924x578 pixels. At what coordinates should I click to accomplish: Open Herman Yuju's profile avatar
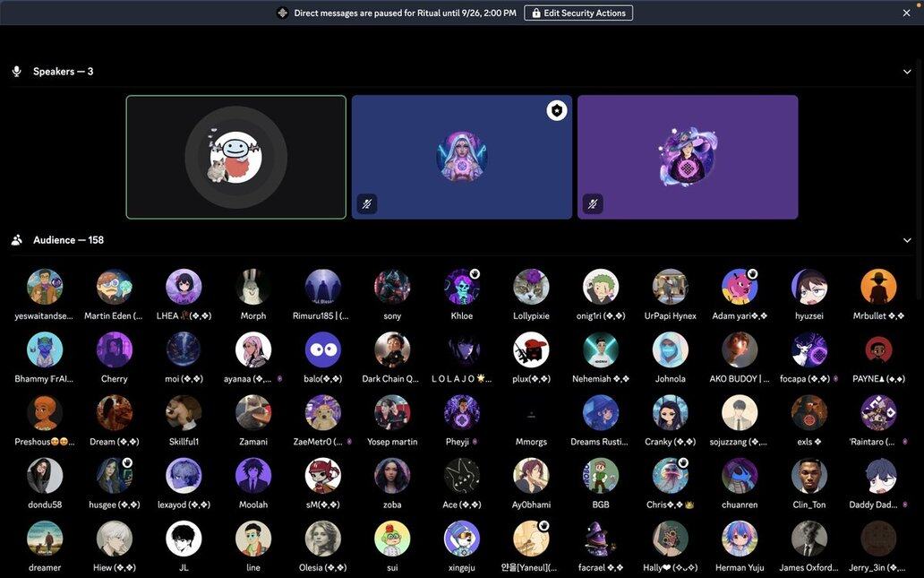740,539
